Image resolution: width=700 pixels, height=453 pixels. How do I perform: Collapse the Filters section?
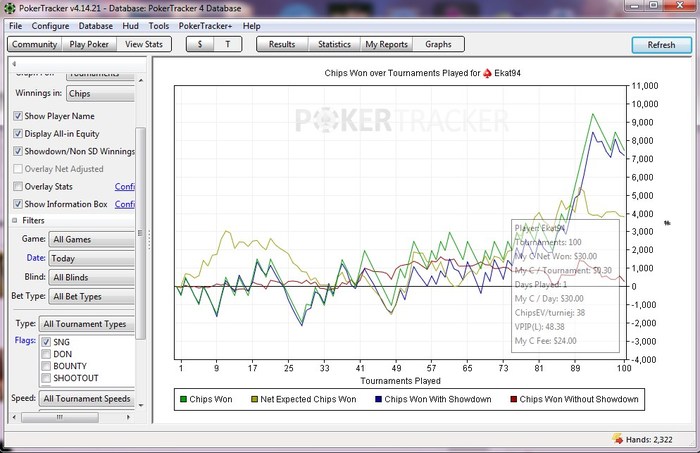click(14, 220)
